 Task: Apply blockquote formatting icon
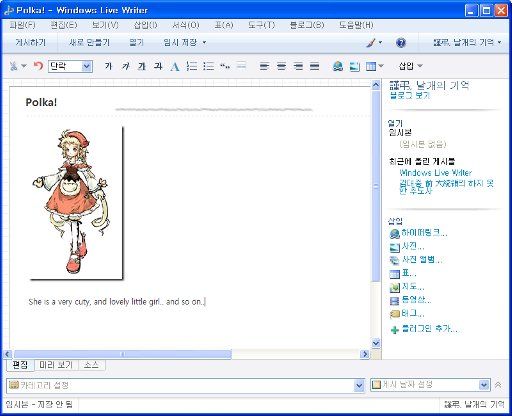point(225,66)
